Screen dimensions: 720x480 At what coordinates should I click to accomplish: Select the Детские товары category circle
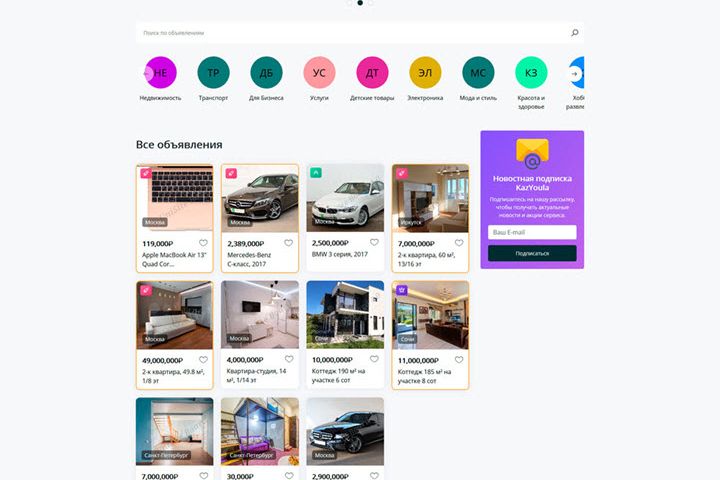tap(372, 73)
